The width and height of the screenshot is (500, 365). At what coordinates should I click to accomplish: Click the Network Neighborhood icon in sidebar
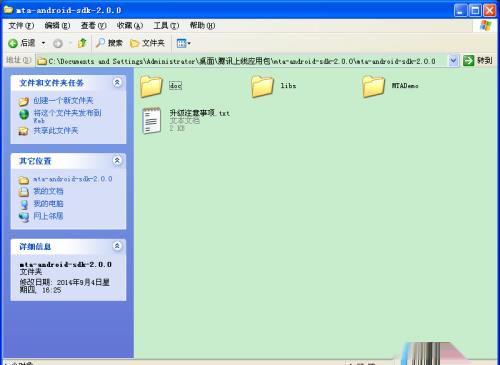(24, 217)
